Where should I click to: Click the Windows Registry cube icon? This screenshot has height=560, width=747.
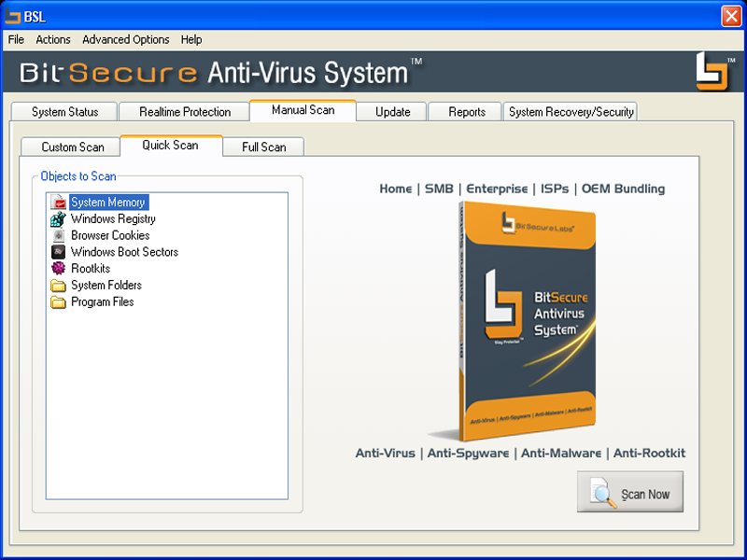(x=58, y=218)
